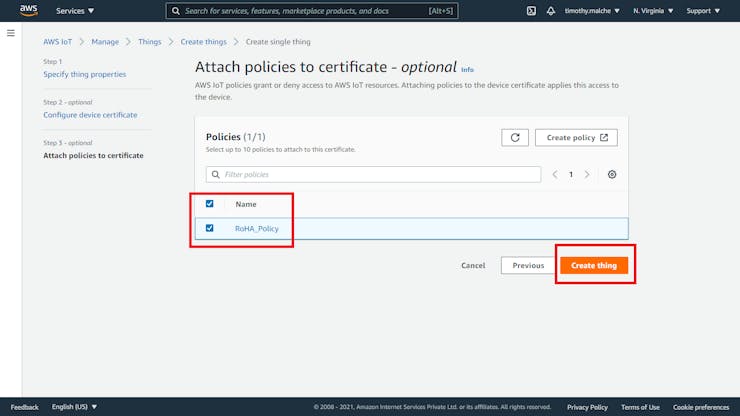Open the CloudShell icon
The width and height of the screenshot is (740, 416).
531,10
